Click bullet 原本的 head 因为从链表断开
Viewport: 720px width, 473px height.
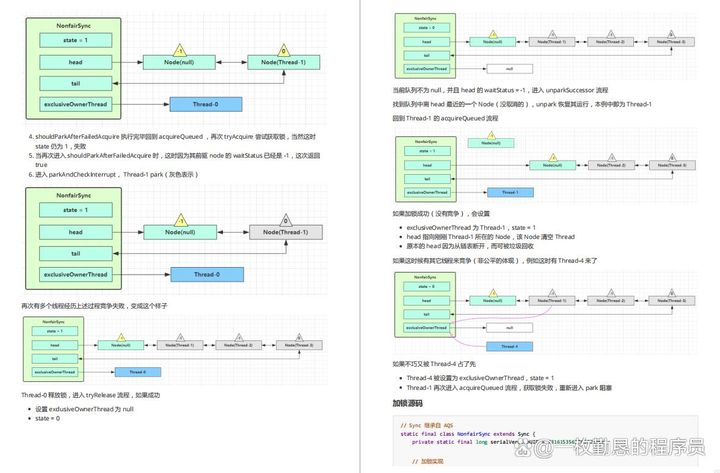[x=470, y=246]
